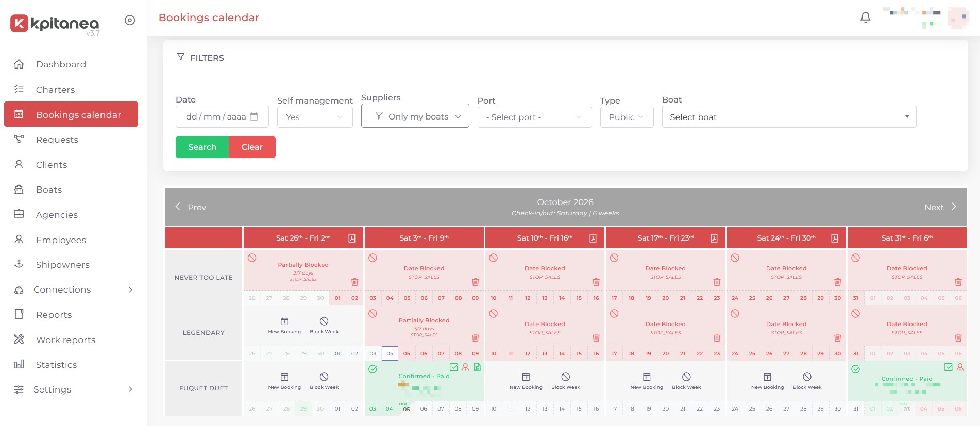Screen dimensions: 980x426
Task: Click the sidebar collapse target icon
Action: pos(130,20)
